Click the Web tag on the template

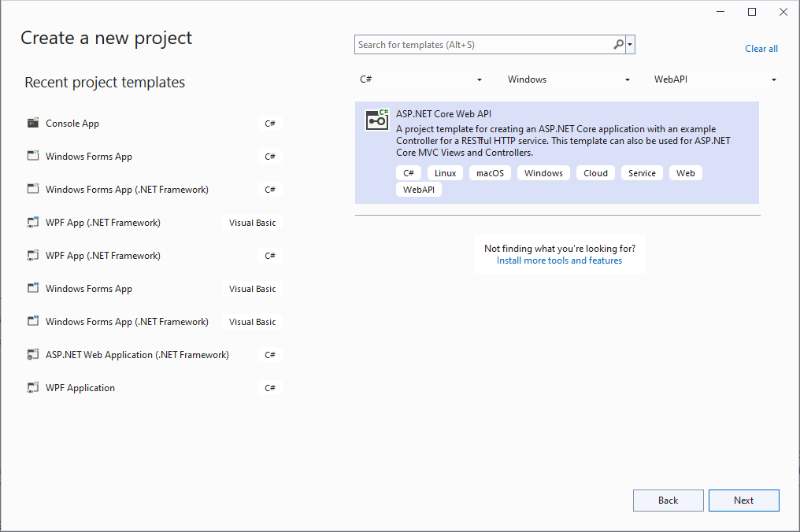(685, 173)
